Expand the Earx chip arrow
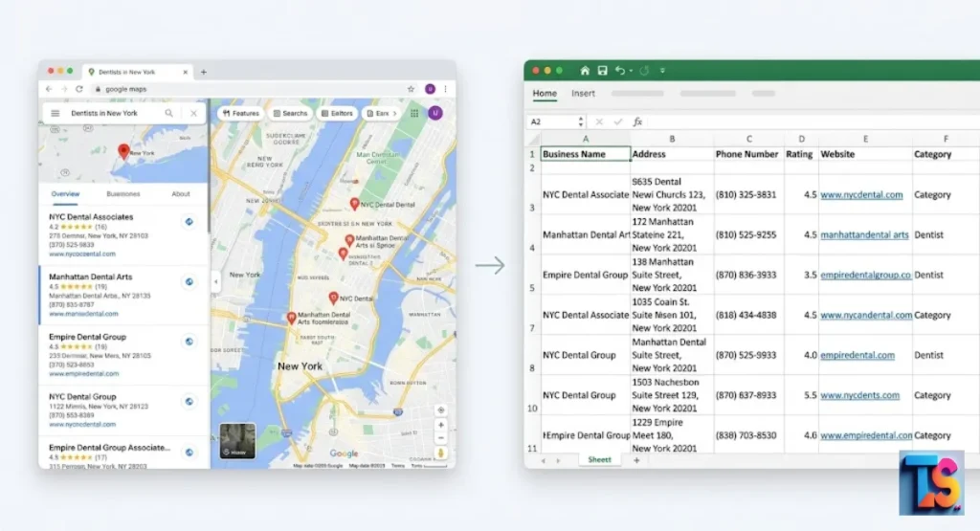The image size is (980, 531). [394, 114]
